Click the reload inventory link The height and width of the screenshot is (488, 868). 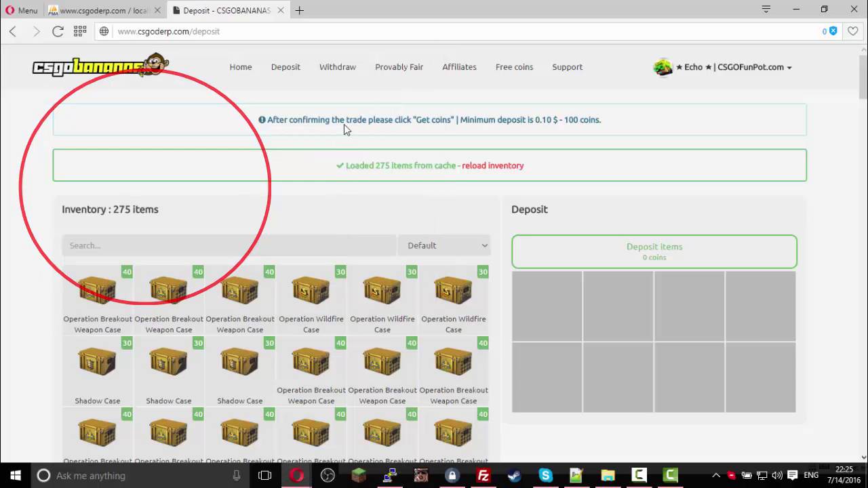pos(492,165)
